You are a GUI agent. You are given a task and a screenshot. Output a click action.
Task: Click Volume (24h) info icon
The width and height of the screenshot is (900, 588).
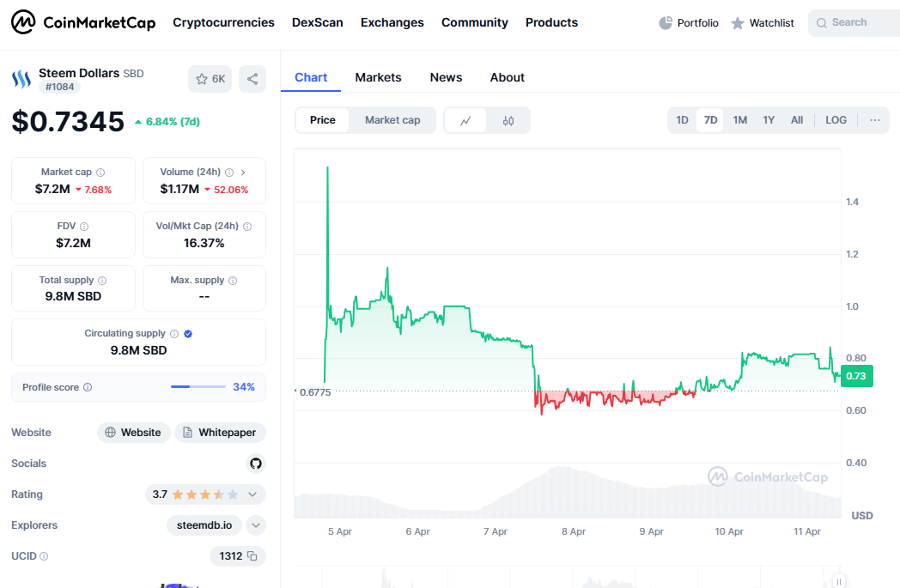(229, 172)
